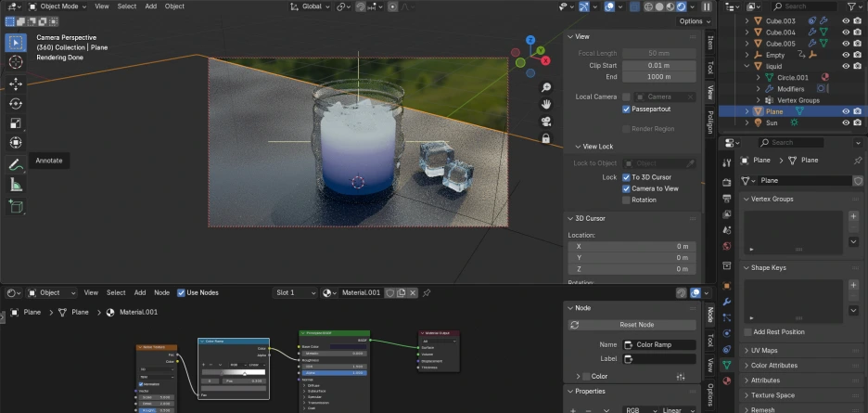Image resolution: width=868 pixels, height=413 pixels.
Task: Hide the Plane object in outliner
Action: [845, 111]
